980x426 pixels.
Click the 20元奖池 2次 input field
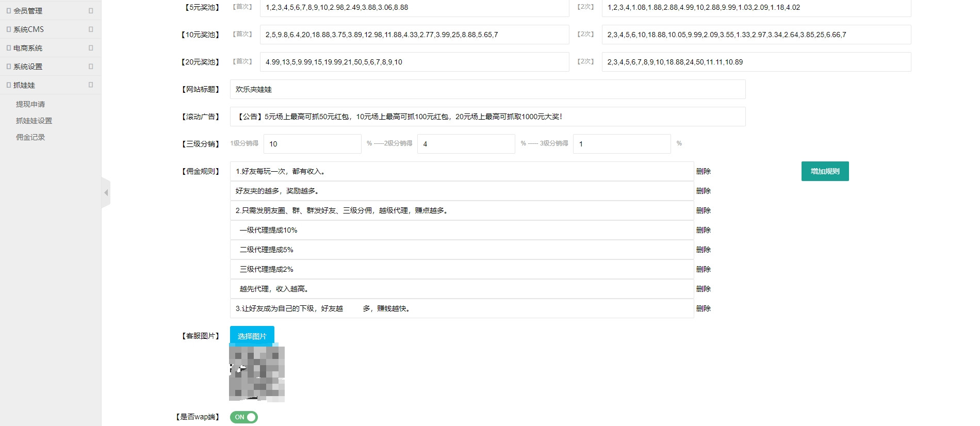tap(756, 62)
